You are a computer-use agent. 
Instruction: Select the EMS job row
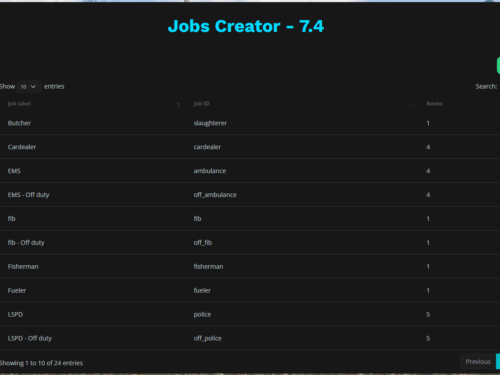coord(250,171)
